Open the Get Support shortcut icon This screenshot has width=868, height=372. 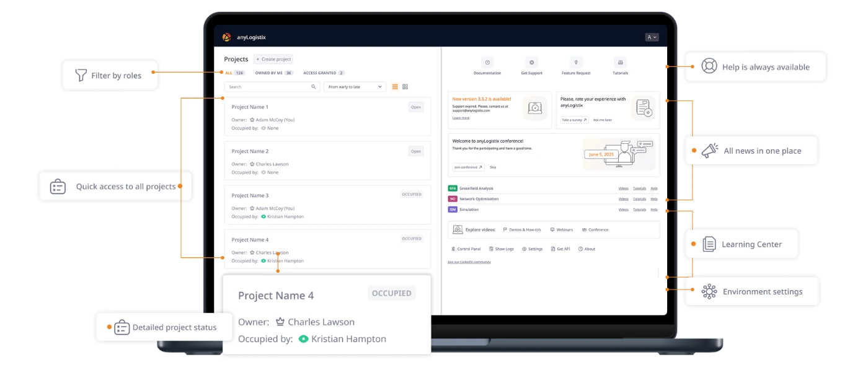tap(531, 63)
